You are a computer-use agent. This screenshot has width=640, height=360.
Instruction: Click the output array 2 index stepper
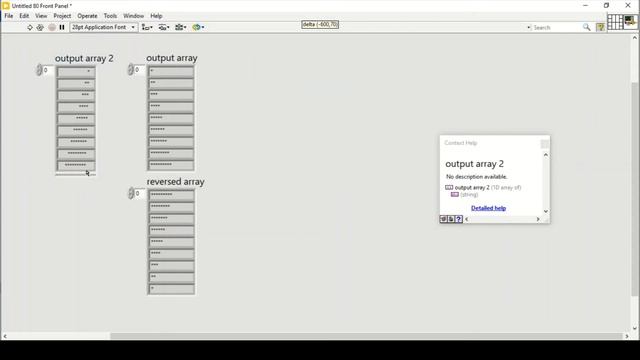39,70
